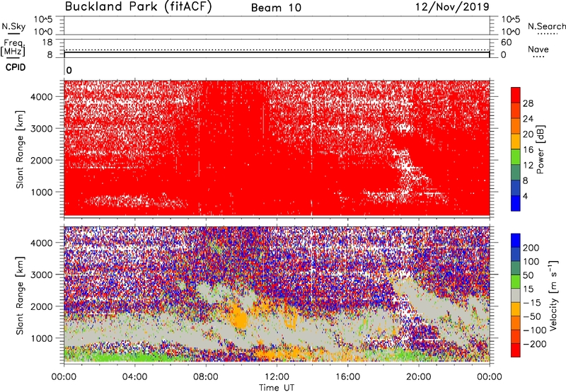Click the Slant Range label of velocity panel
Screen dimensions: 566x392
click(20, 296)
